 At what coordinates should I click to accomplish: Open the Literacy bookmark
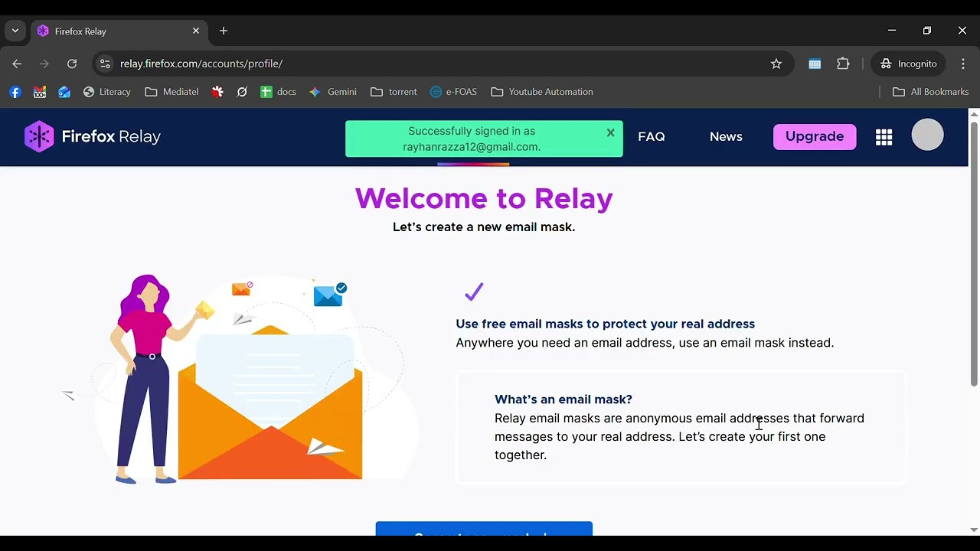click(x=107, y=92)
